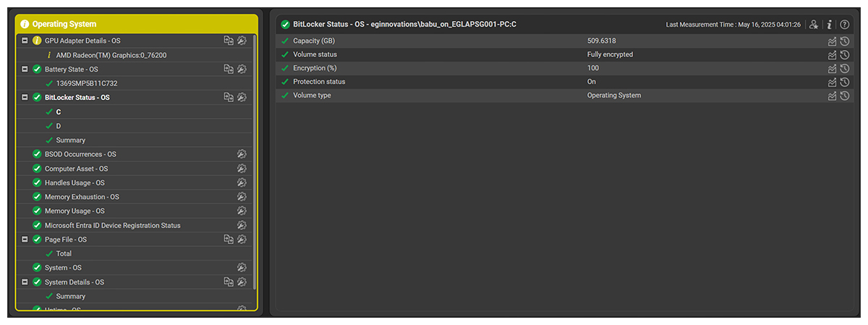868x325 pixels.
Task: Open Computer Asset - OS test
Action: [x=76, y=169]
